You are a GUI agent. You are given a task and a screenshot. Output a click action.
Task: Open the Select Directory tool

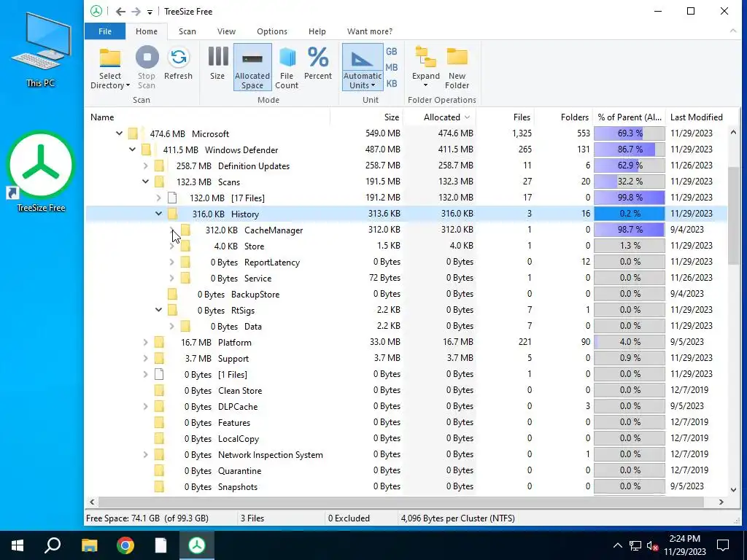110,68
